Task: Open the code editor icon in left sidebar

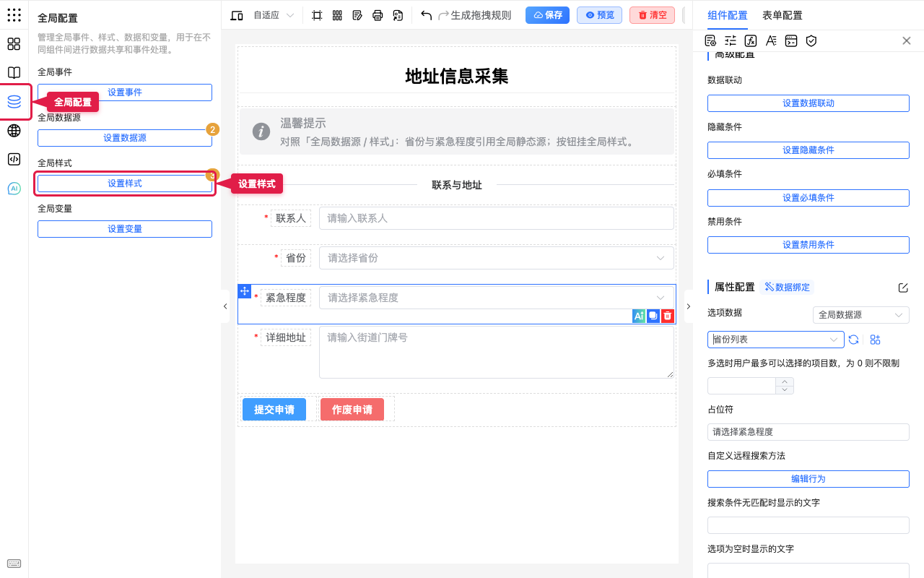Action: [x=14, y=159]
